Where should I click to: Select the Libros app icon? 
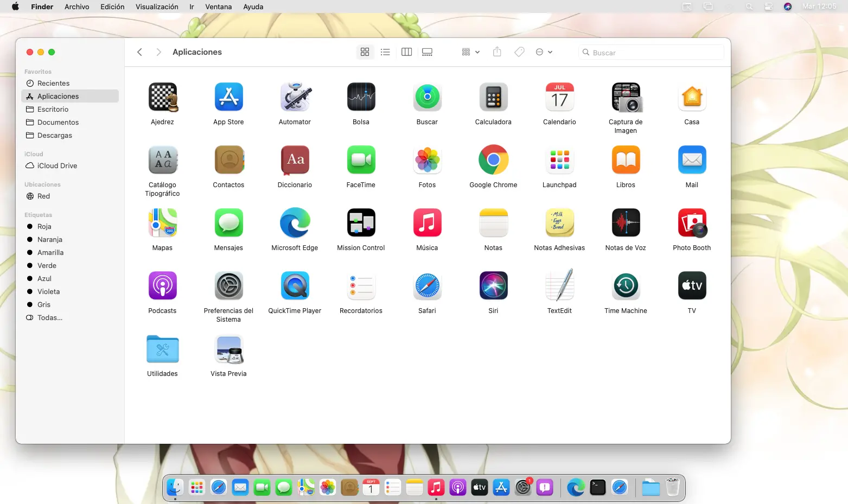tap(626, 160)
